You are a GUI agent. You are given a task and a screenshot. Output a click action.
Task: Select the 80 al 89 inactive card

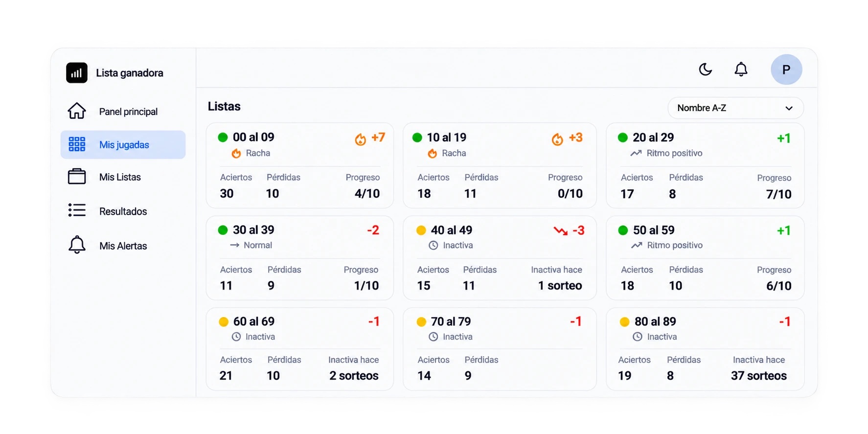705,349
